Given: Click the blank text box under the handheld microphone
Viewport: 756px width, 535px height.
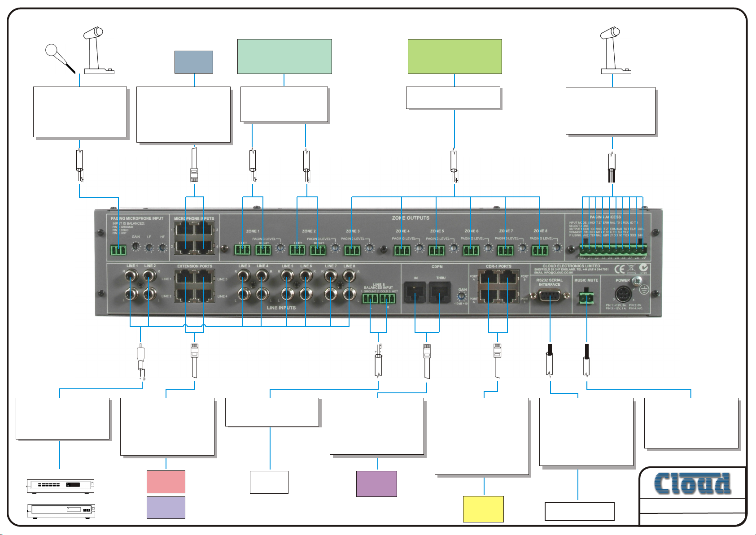Looking at the screenshot, I should [80, 112].
